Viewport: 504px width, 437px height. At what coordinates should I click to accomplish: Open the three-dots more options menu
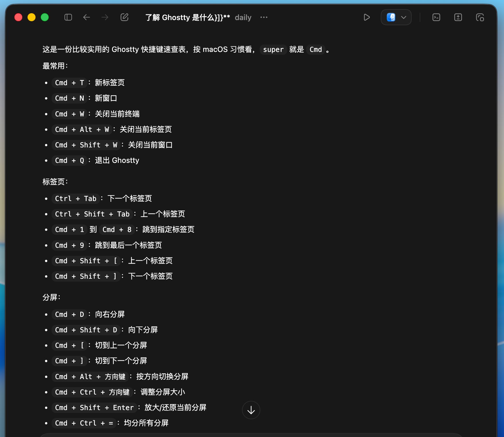coord(264,17)
